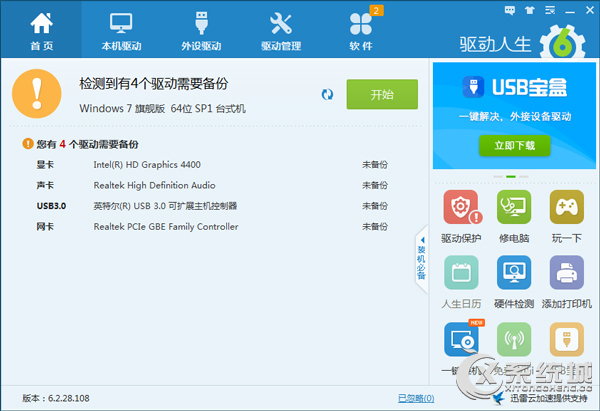
Task: Click the USB宝盒 banner image
Action: [x=514, y=116]
